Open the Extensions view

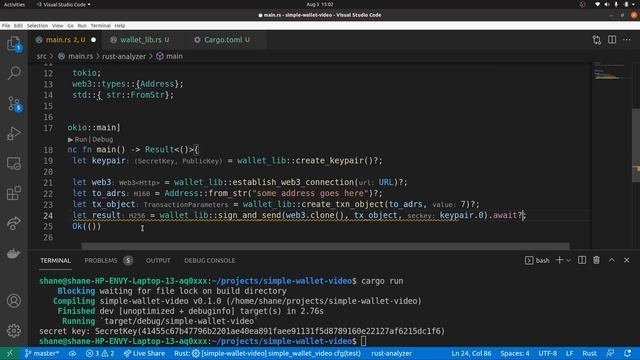click(14, 193)
